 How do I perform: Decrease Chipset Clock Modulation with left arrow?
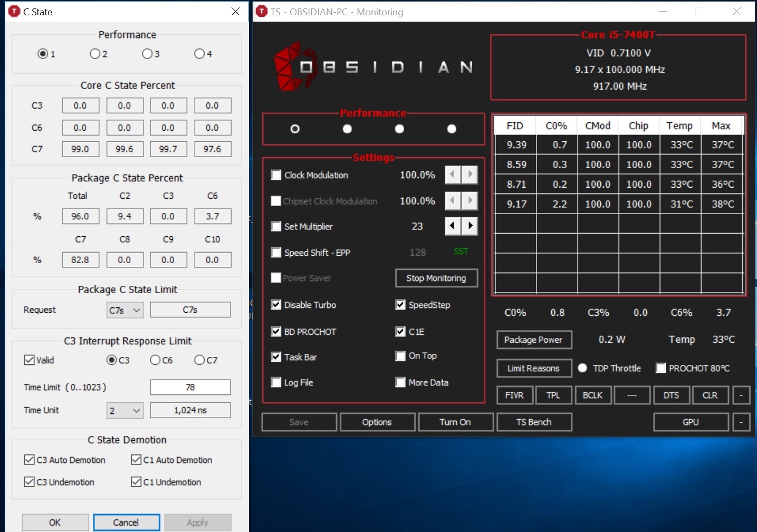click(x=453, y=200)
